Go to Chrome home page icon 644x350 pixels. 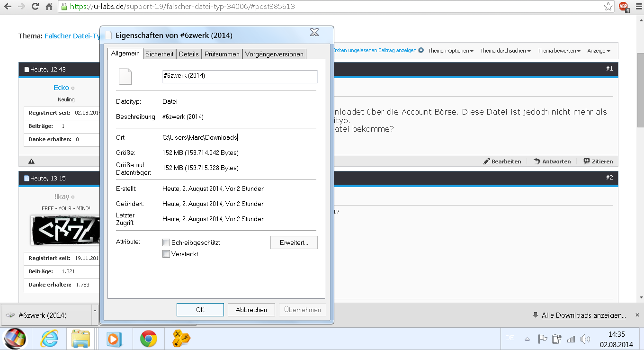coord(49,7)
